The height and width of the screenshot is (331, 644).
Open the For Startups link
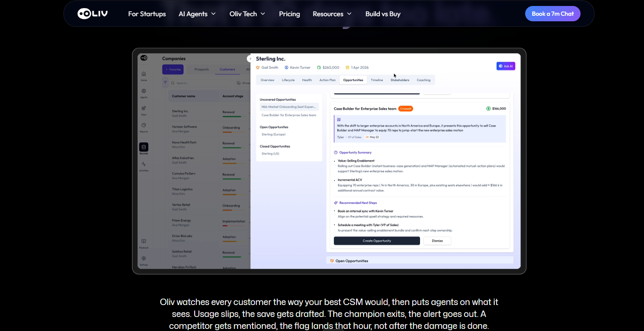147,14
